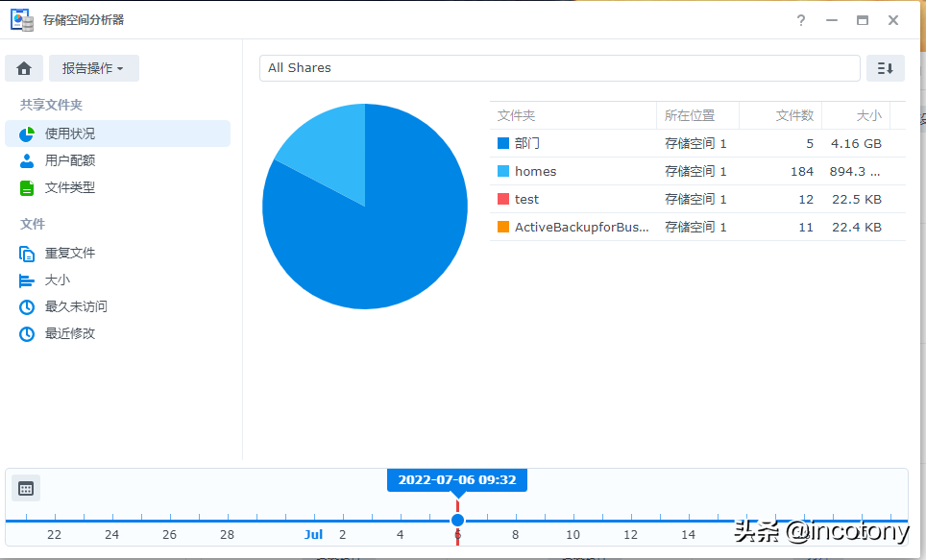
Task: Click the 184 file count for homes
Action: pyautogui.click(x=802, y=171)
